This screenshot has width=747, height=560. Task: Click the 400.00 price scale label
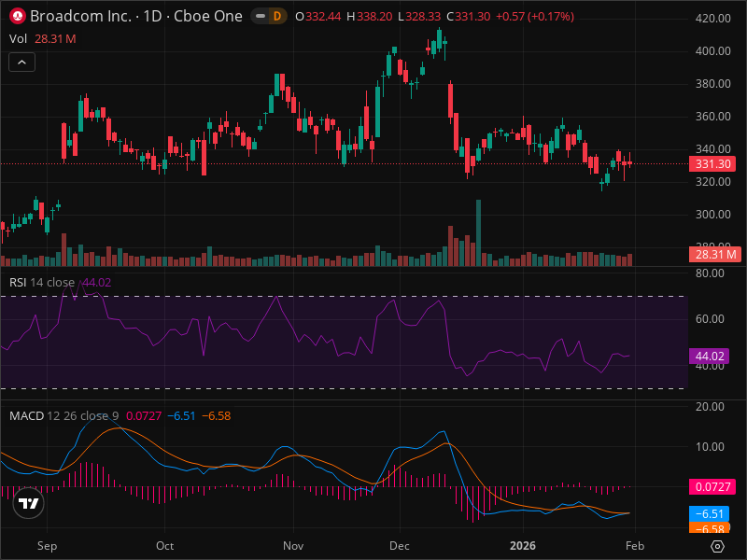pyautogui.click(x=712, y=51)
